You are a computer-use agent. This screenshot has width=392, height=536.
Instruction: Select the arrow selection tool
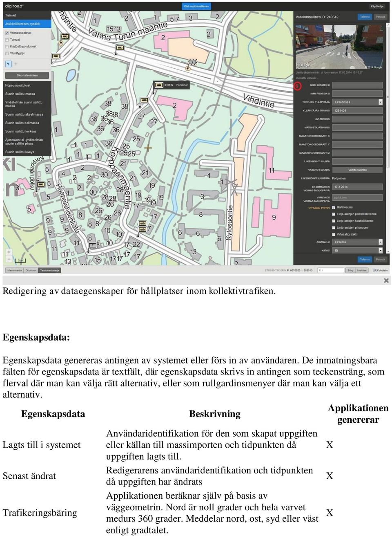(x=8, y=64)
